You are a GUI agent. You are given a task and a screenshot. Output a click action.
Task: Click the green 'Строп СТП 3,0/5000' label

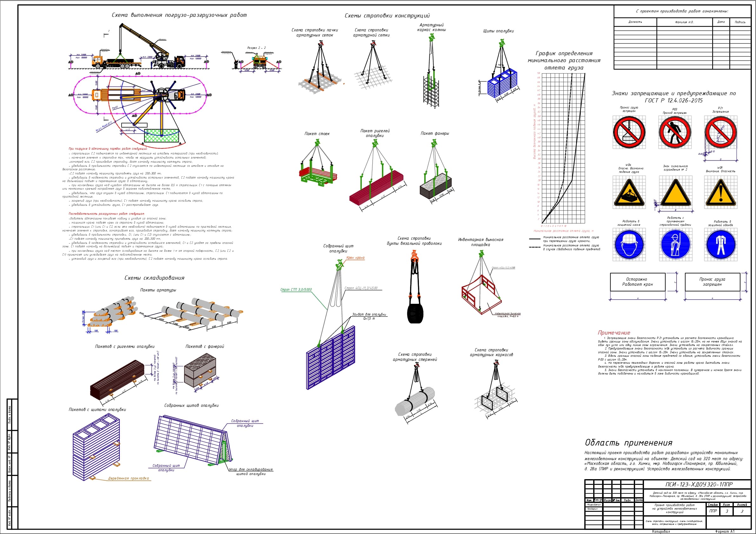pyautogui.click(x=296, y=290)
